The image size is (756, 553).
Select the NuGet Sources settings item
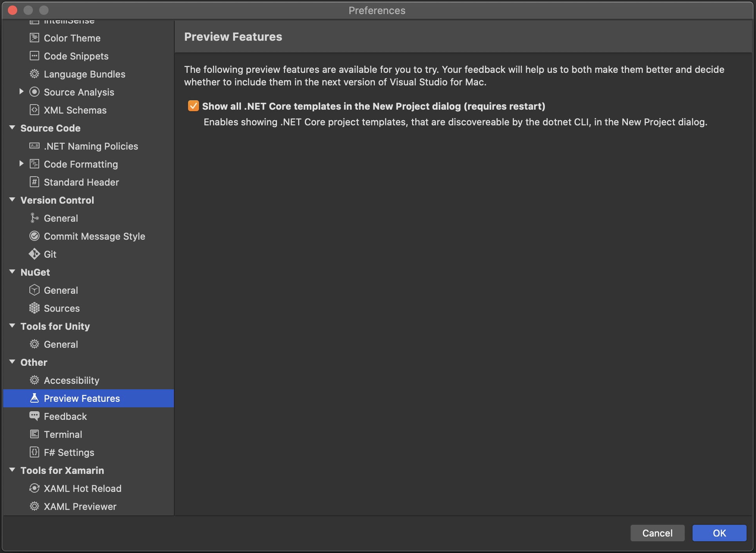[61, 307]
